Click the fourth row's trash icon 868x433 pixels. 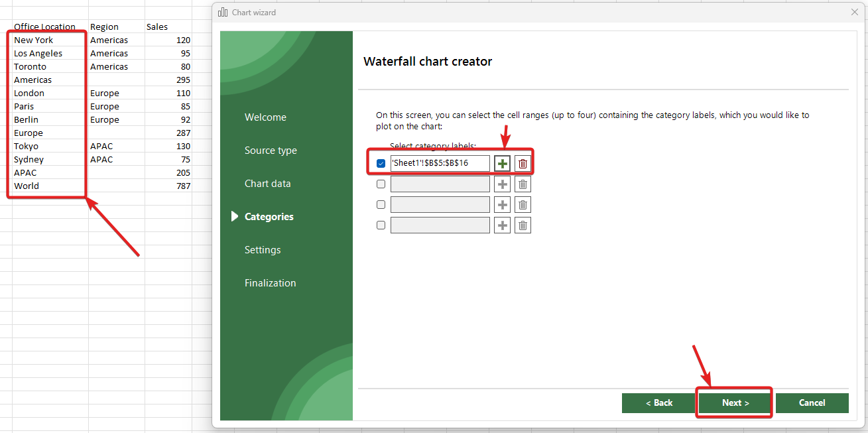pos(523,225)
